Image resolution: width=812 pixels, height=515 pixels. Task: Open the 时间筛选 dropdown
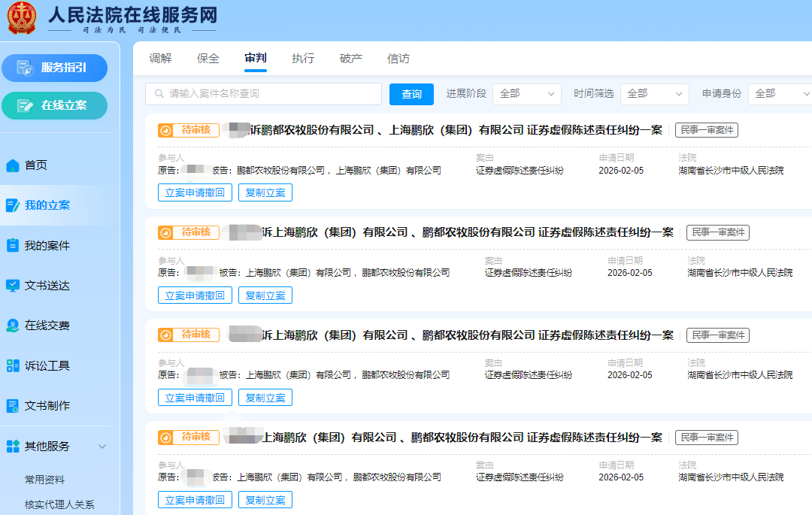pyautogui.click(x=654, y=94)
